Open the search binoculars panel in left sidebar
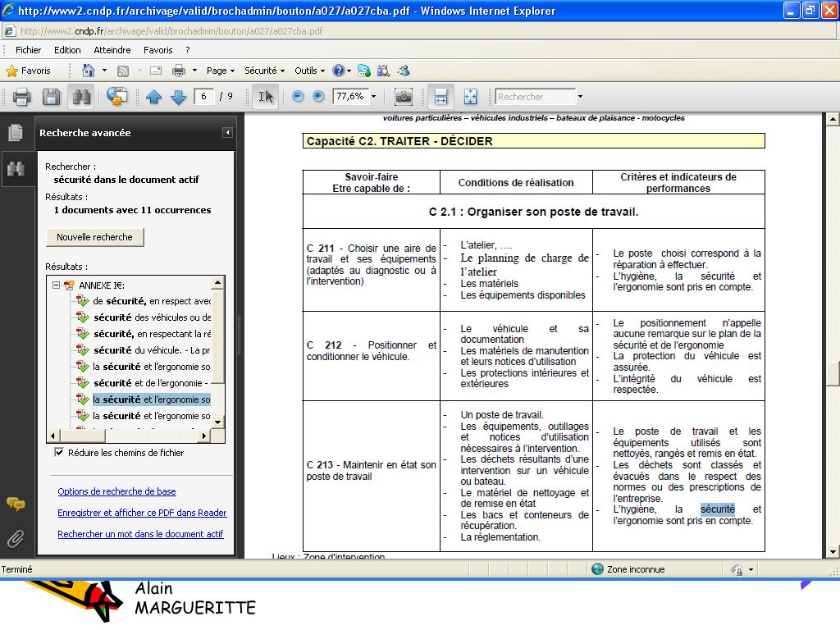The image size is (840, 630). (16, 169)
